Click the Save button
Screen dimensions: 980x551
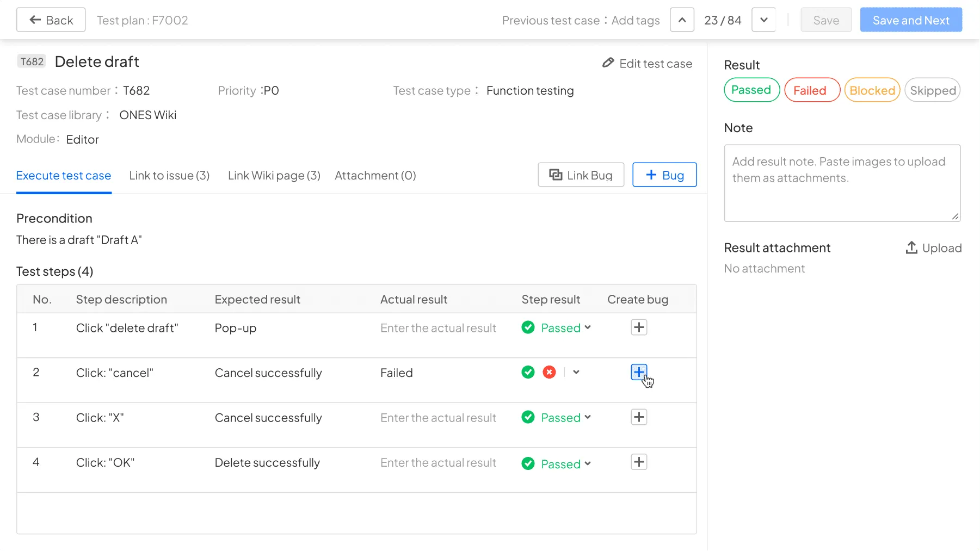(826, 20)
